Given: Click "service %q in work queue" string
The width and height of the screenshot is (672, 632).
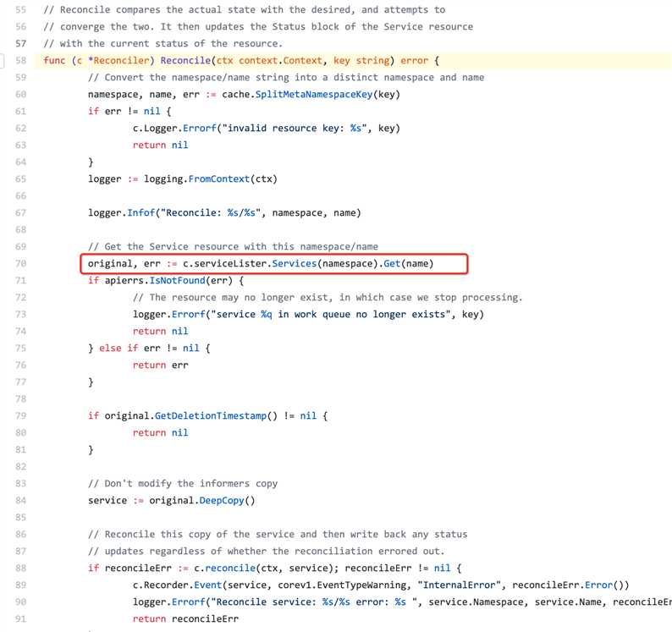Looking at the screenshot, I should [330, 315].
